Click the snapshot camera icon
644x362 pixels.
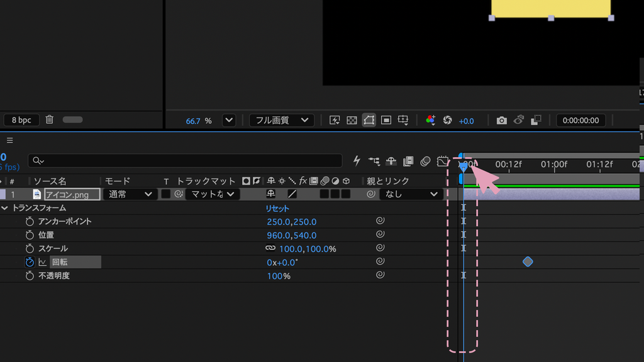(x=501, y=120)
